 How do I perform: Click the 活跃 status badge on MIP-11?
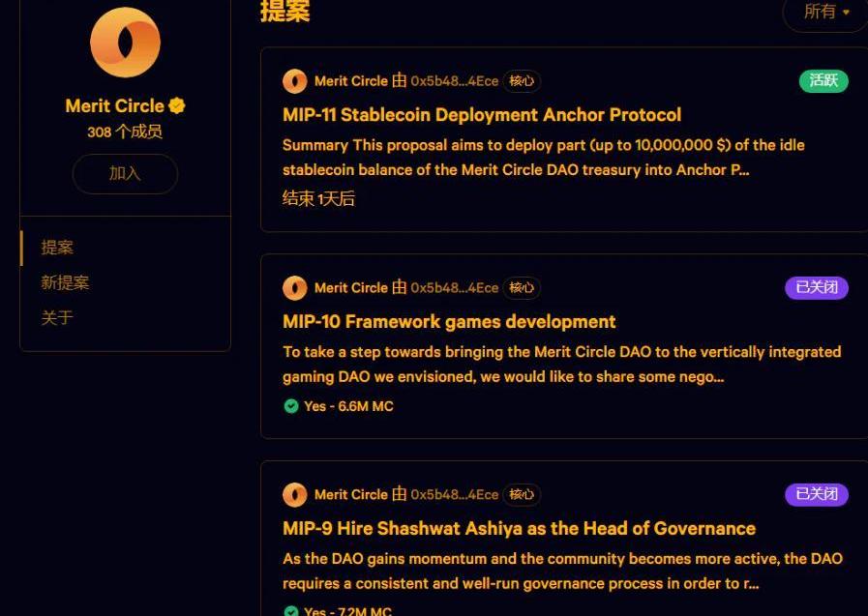823,81
